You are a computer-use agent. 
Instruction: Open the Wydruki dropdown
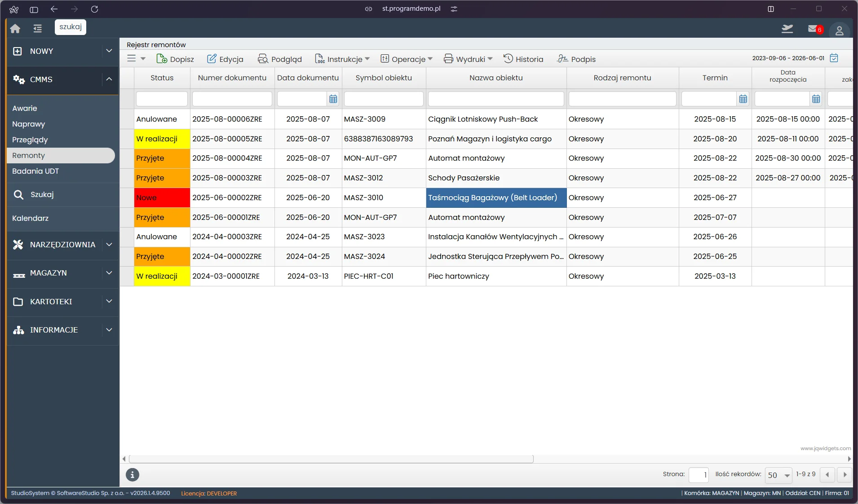(x=468, y=59)
